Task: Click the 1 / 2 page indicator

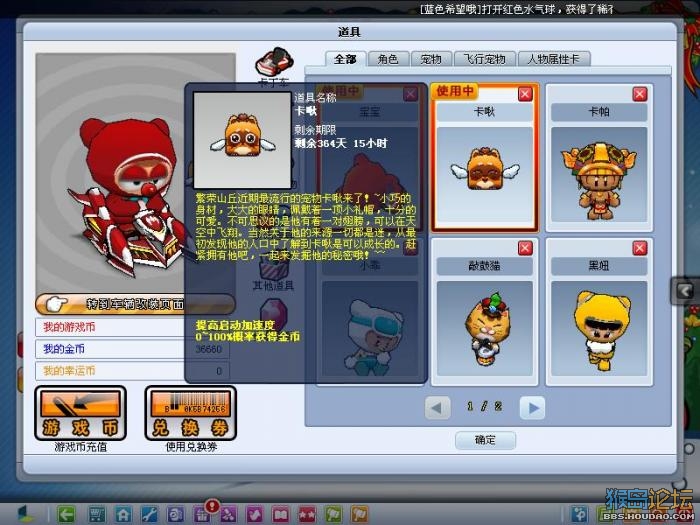Action: 484,406
